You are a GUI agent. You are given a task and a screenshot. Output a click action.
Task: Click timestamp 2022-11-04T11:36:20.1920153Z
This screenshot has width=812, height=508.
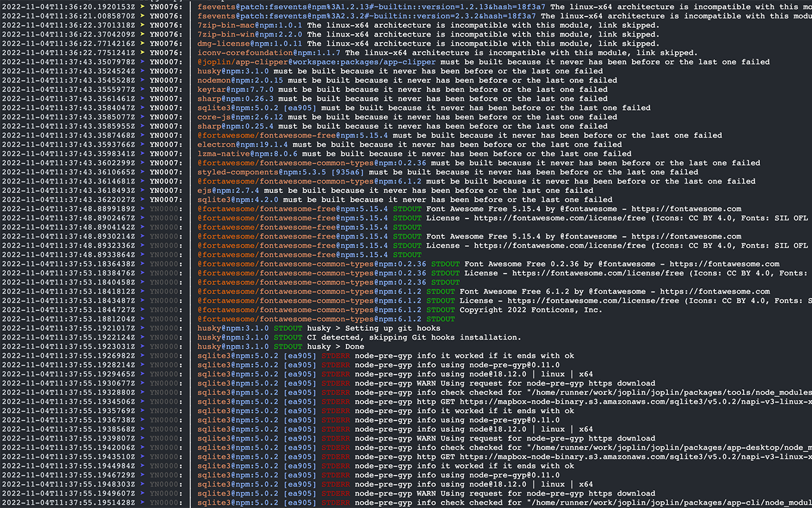pyautogui.click(x=69, y=7)
